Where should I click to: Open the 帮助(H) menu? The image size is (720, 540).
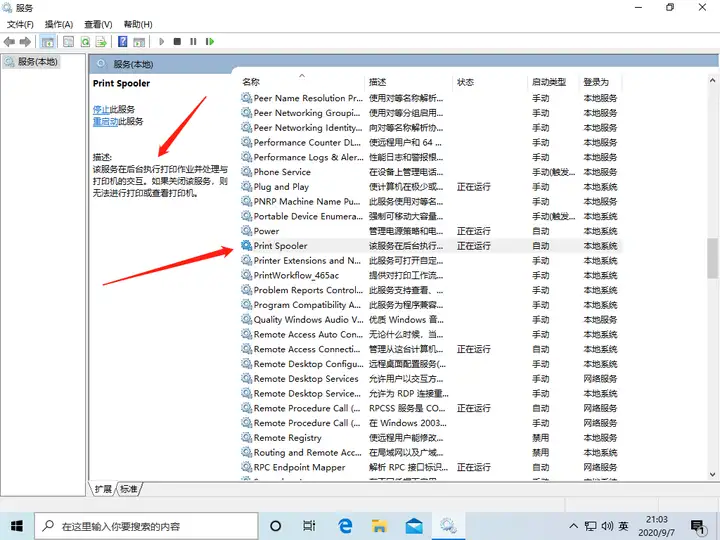pos(138,24)
